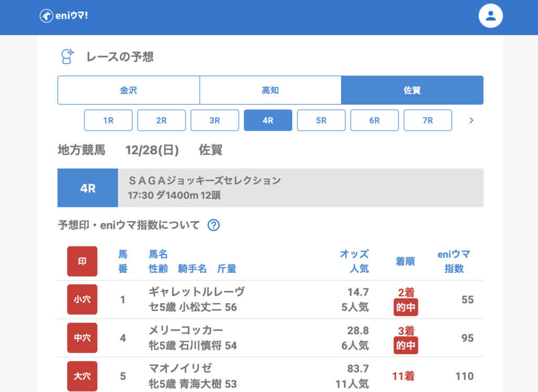Open the user account profile icon

point(490,16)
